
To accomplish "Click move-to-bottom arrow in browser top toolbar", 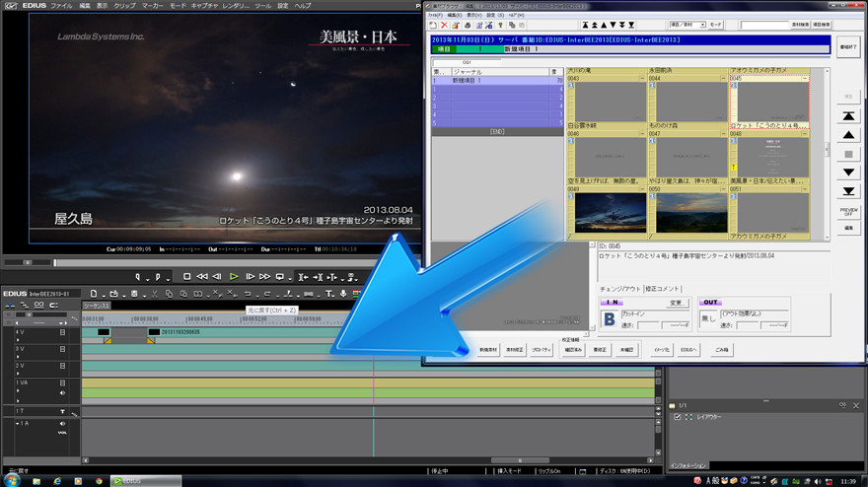I will click(x=631, y=25).
